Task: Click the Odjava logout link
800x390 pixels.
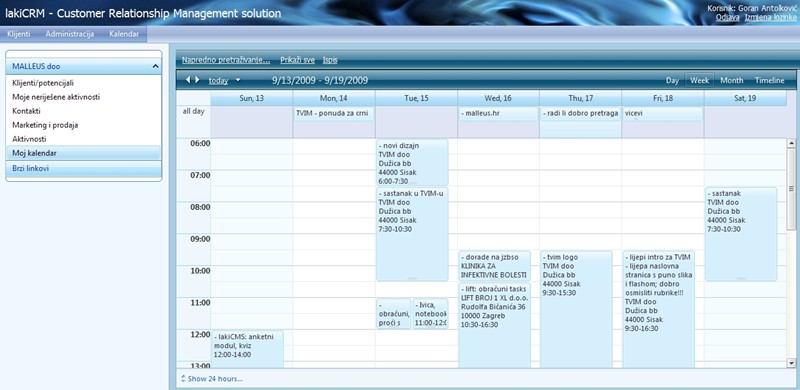Action: point(728,17)
